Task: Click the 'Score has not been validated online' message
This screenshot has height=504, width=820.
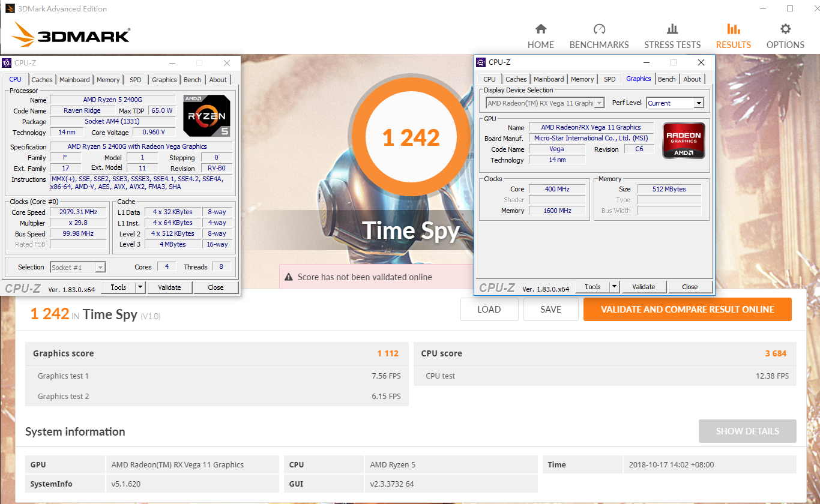Action: [365, 277]
